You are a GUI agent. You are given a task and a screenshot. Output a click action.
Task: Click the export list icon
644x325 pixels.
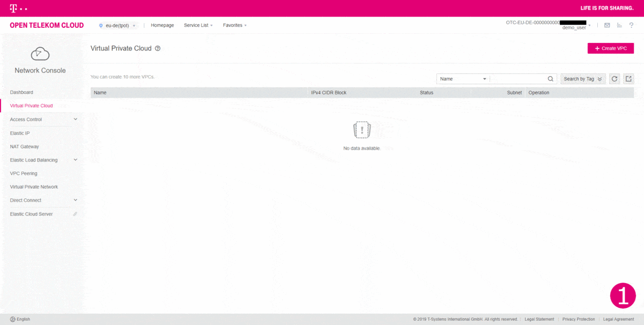628,79
